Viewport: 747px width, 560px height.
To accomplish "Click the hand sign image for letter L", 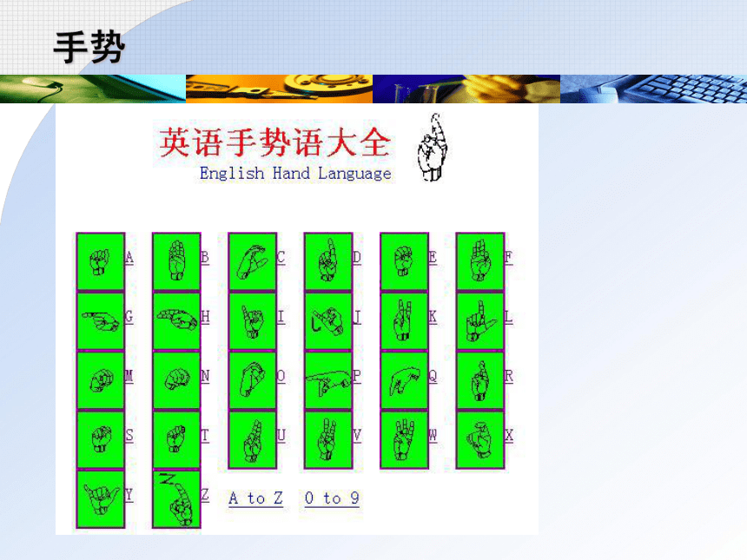I will coord(480,321).
